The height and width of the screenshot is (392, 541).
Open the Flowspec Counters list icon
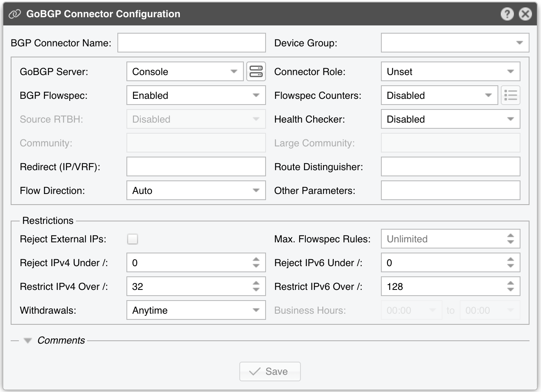(x=511, y=95)
